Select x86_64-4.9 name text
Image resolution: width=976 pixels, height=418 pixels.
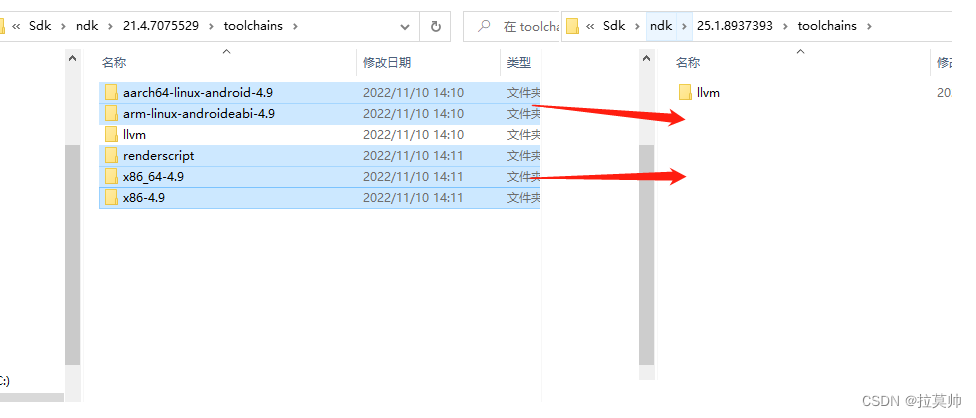tap(153, 177)
